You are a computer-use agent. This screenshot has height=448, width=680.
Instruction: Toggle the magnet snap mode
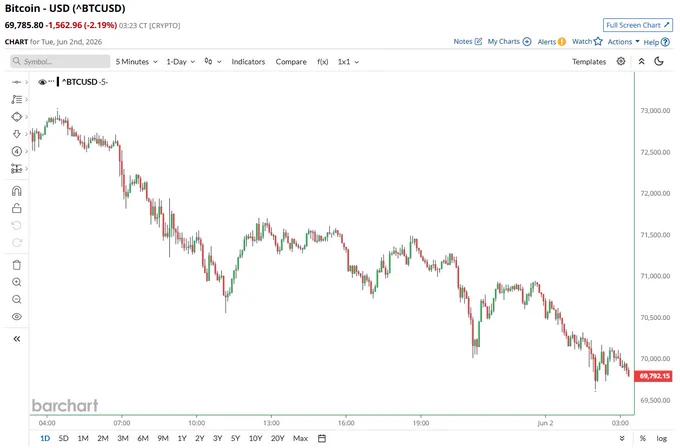click(x=16, y=191)
